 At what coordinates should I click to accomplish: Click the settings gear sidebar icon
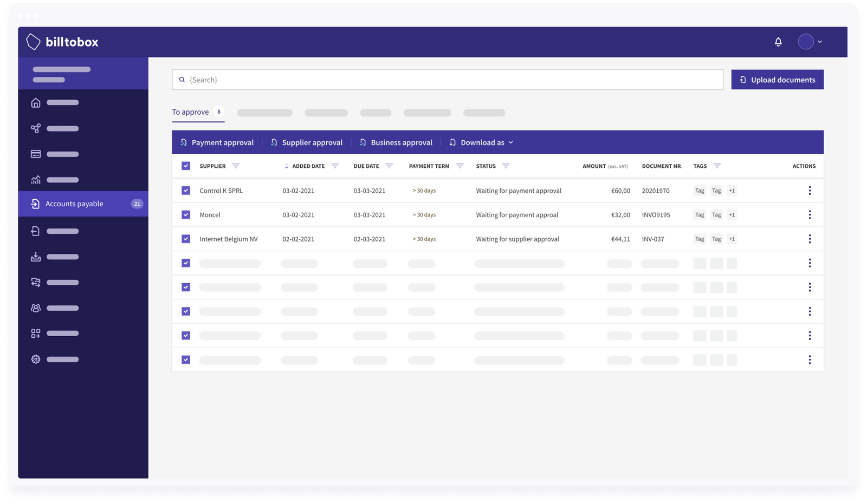[x=36, y=359]
